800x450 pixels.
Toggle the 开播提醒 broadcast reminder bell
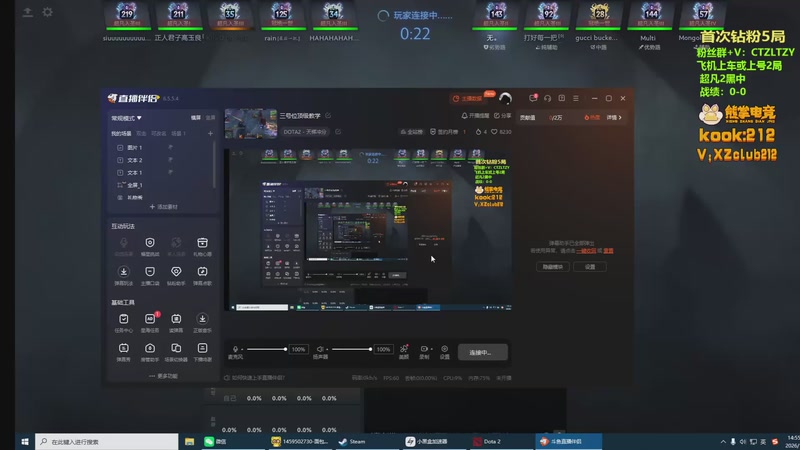point(476,116)
